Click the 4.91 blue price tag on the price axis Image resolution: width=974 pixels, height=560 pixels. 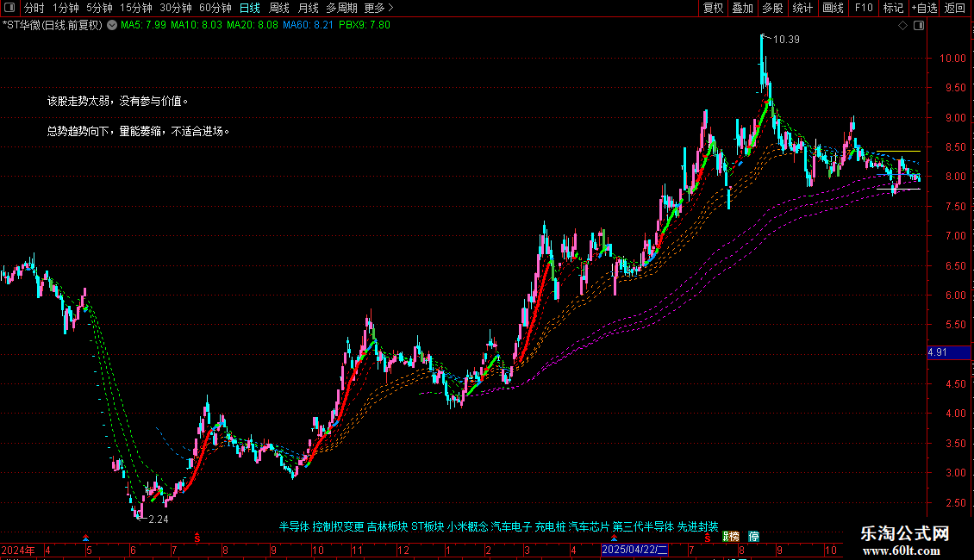pyautogui.click(x=948, y=352)
